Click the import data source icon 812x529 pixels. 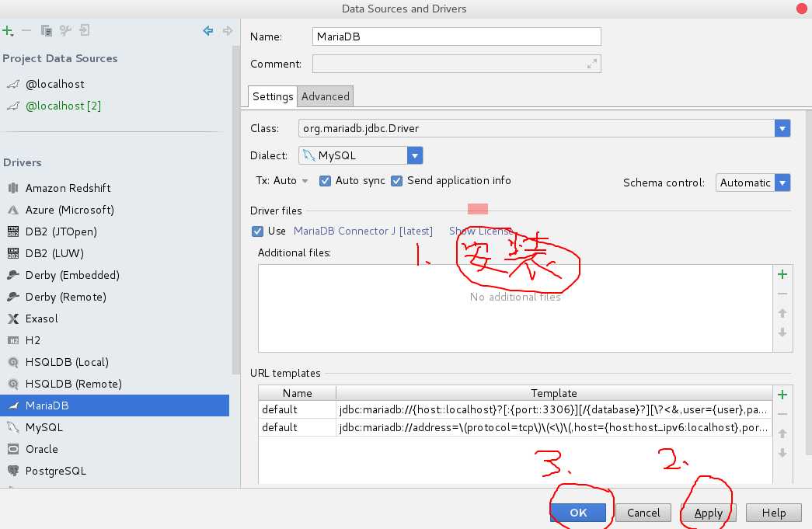85,30
